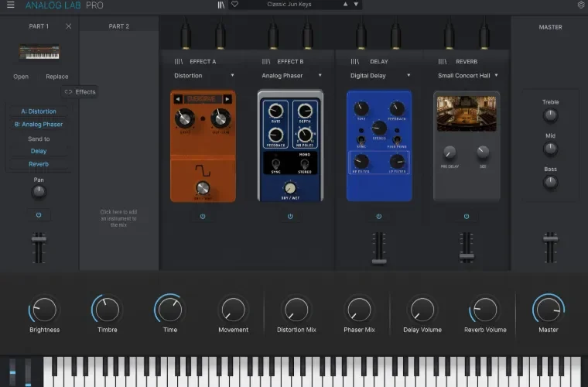Open the hamburger main menu
588x387 pixels.
pos(11,5)
